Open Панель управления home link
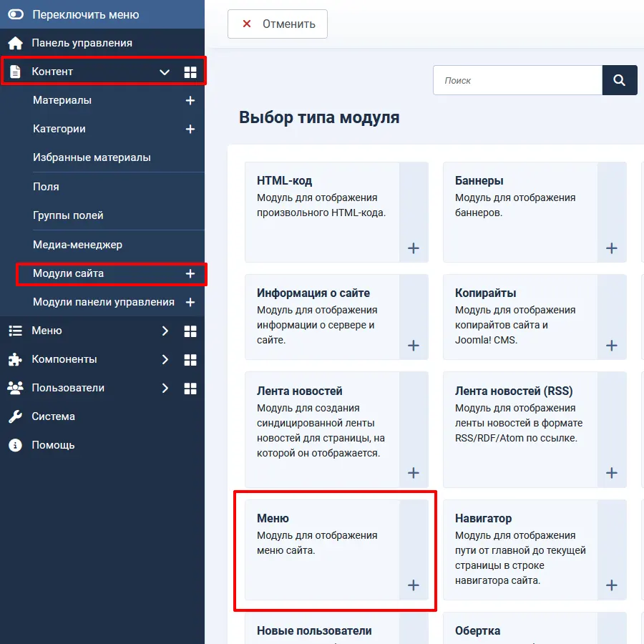 pyautogui.click(x=82, y=43)
